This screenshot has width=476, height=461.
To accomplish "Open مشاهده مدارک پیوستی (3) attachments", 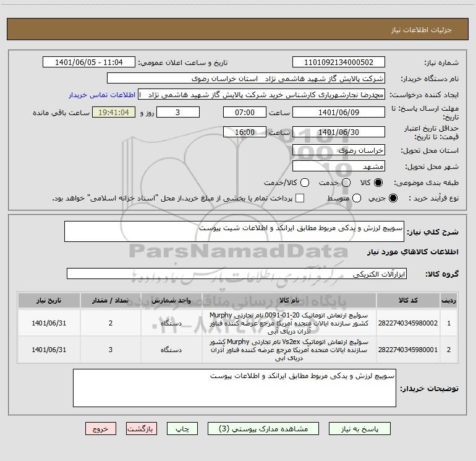I will (263, 429).
